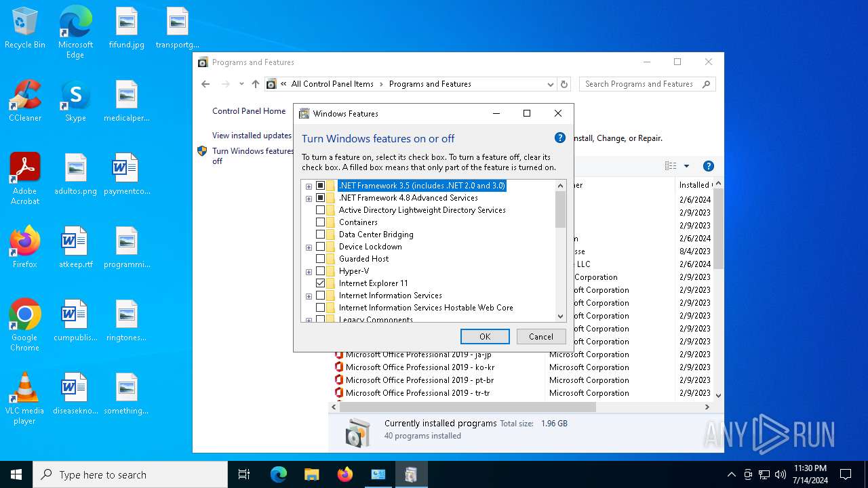This screenshot has height=488, width=868.
Task: Click the View installed updates link
Action: pos(252,136)
